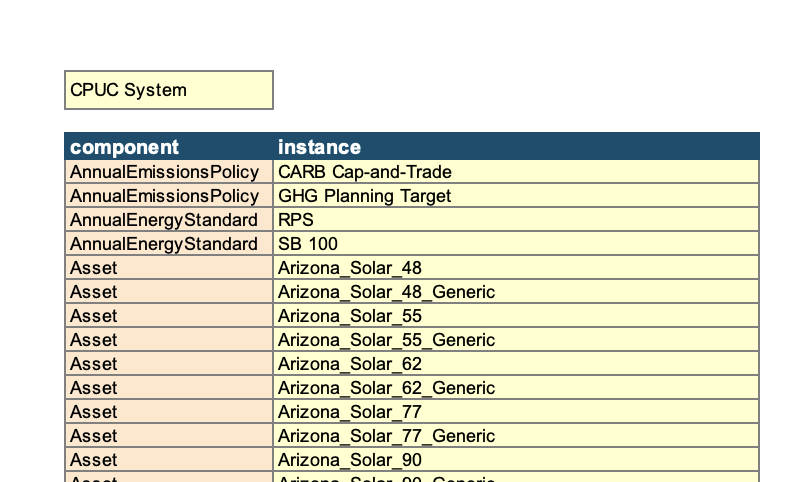Select AnnualEnergyStandard cell next to SB 100
The height and width of the screenshot is (482, 802).
pyautogui.click(x=168, y=244)
